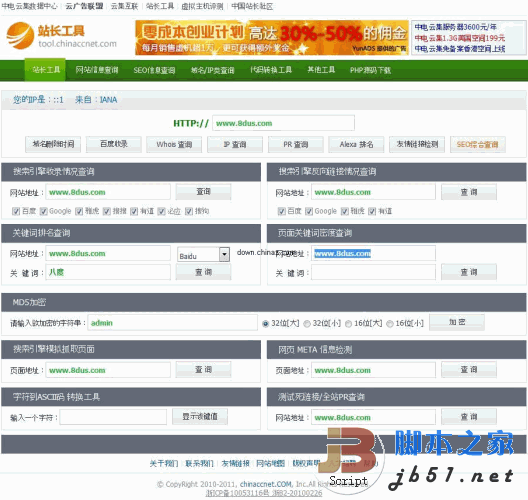
Task: Toggle 雅虎 checkbox under 搜索引擎收录情况查询
Action: [x=79, y=211]
